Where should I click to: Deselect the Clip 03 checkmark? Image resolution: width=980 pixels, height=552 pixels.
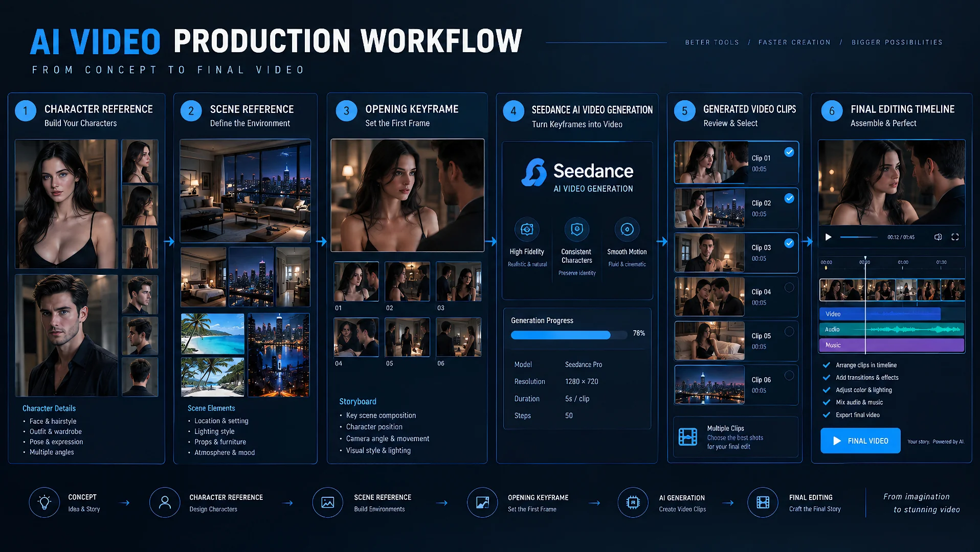[x=789, y=243]
